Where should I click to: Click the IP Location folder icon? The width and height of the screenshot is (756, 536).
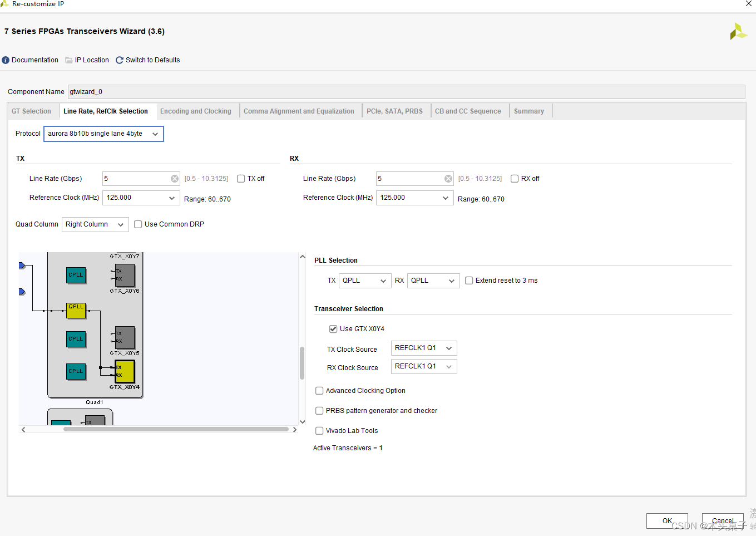69,60
